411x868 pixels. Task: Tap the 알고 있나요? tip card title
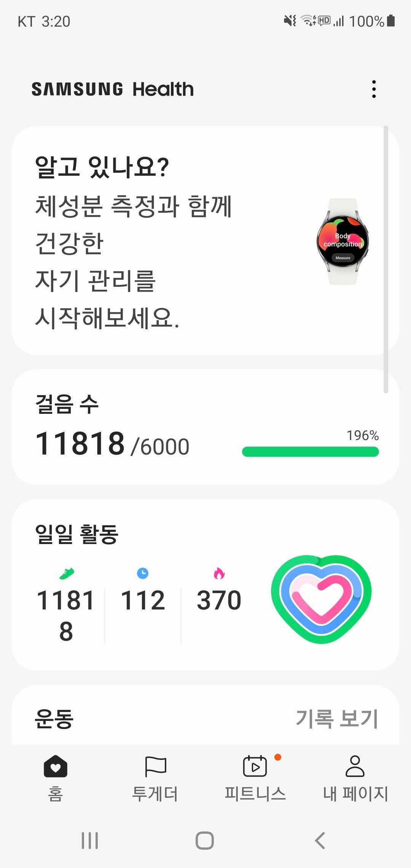click(x=102, y=167)
